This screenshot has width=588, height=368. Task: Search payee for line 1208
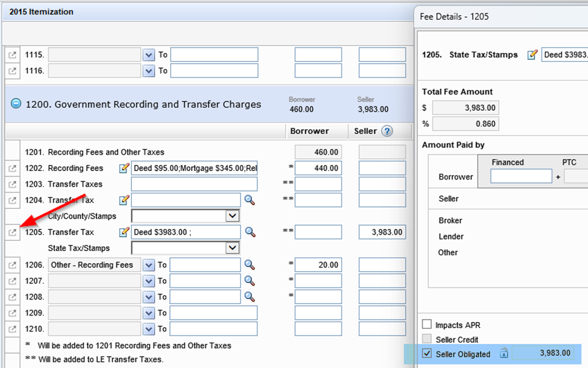coord(250,297)
